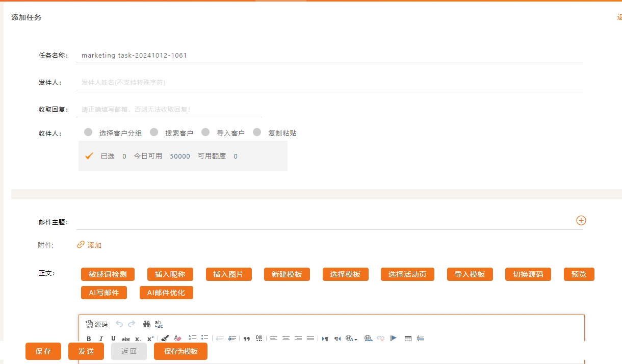Click the replace text icon
This screenshot has height=364, width=622.
pyautogui.click(x=159, y=324)
